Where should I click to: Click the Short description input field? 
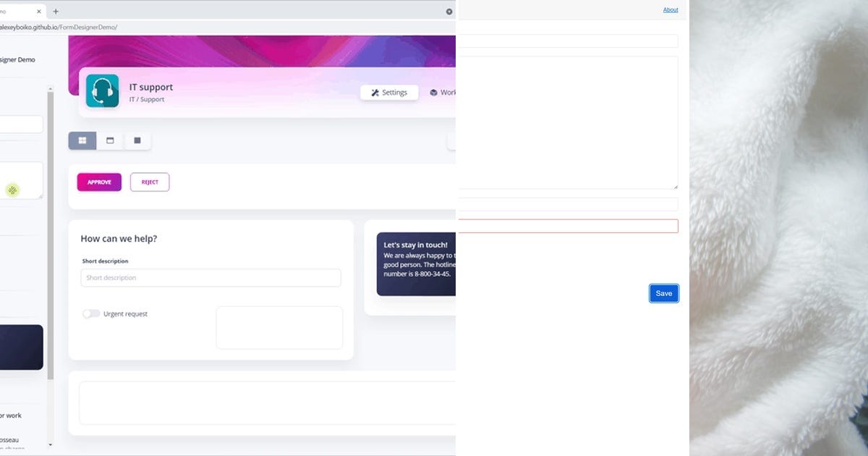(x=210, y=277)
